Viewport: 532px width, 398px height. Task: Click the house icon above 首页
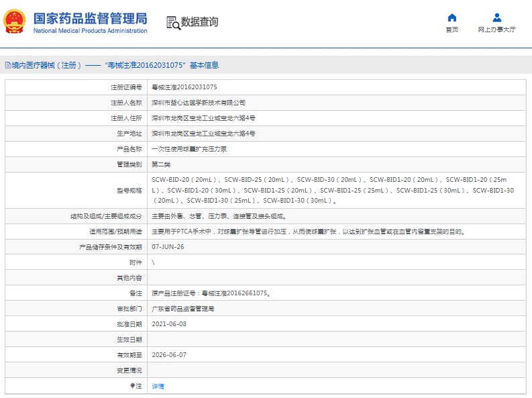(451, 17)
